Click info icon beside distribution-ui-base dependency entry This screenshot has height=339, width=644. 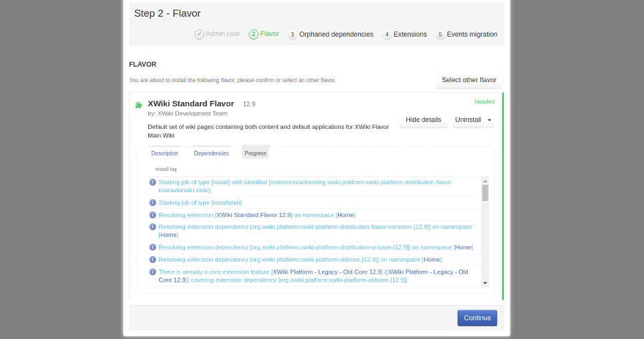click(152, 248)
